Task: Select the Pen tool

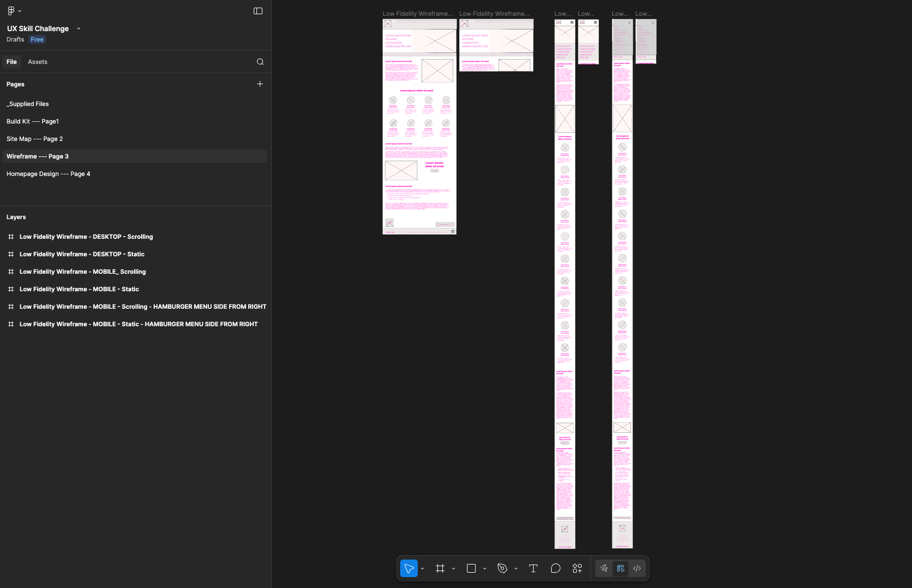Action: [502, 568]
